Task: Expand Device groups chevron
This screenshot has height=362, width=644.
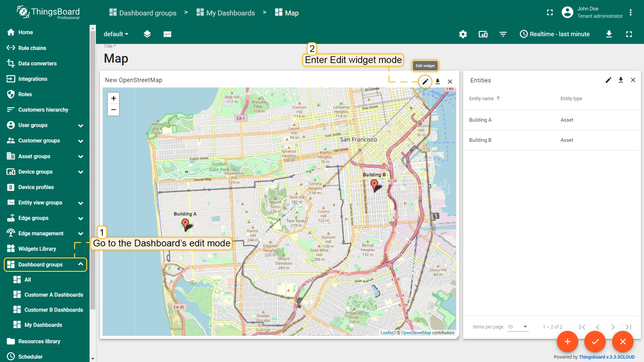Action: [80, 172]
